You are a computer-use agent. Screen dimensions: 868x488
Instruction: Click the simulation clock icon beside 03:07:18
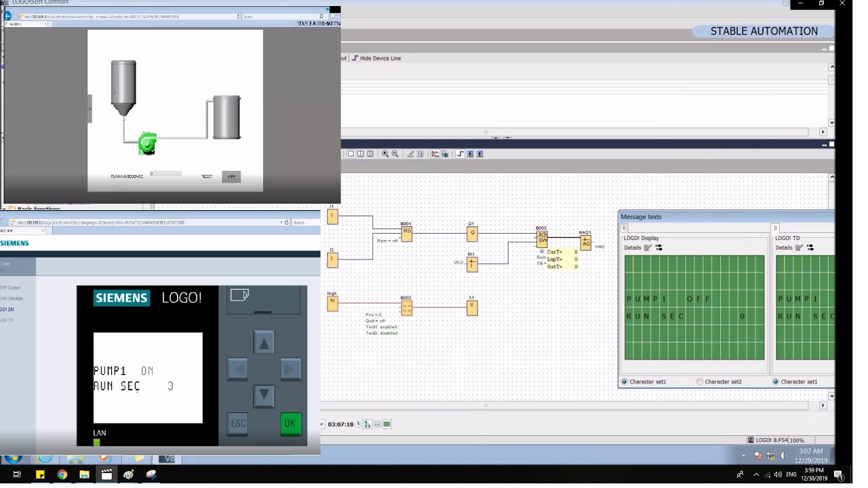[359, 424]
